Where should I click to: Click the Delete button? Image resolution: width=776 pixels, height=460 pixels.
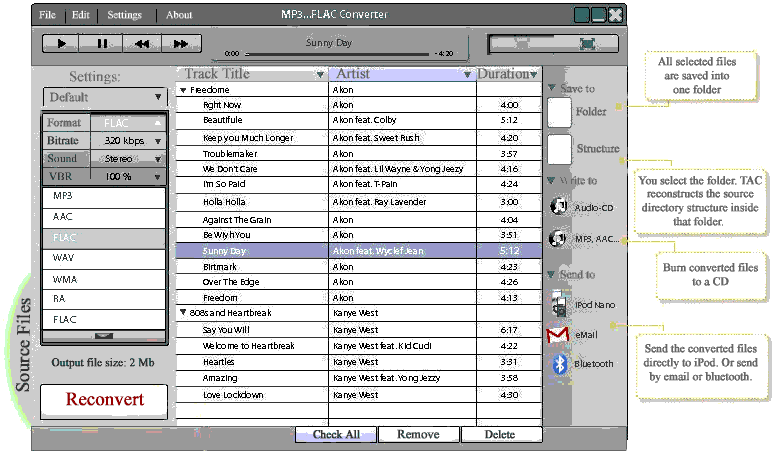[500, 434]
